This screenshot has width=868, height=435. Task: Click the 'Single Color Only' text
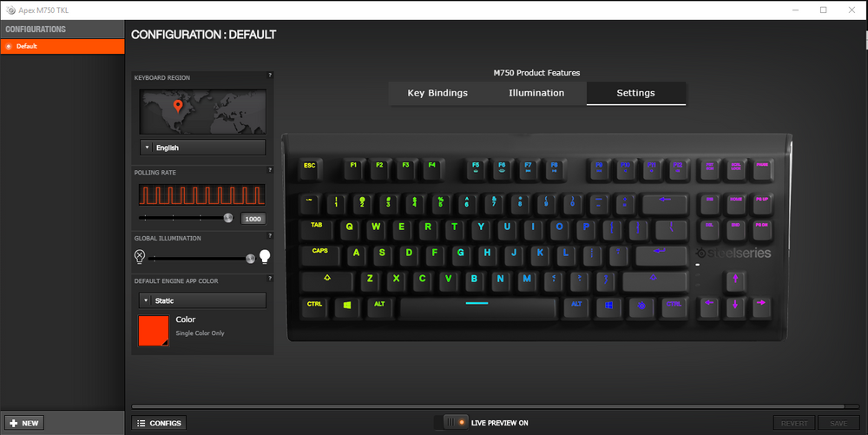(x=200, y=333)
